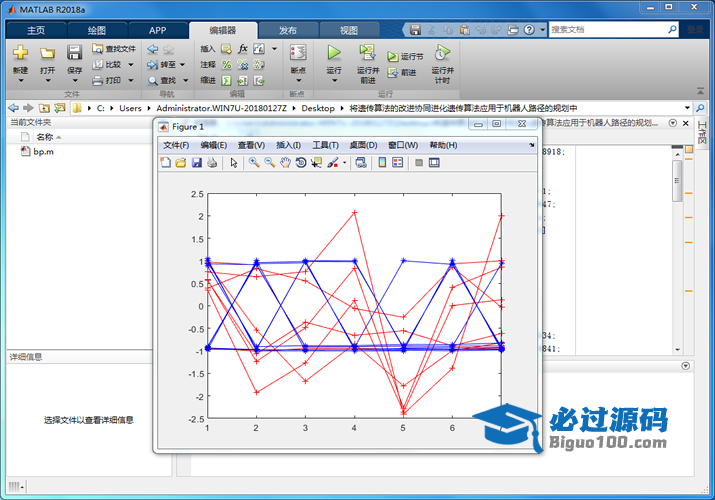Click the Open (打开) folder icon

(47, 53)
